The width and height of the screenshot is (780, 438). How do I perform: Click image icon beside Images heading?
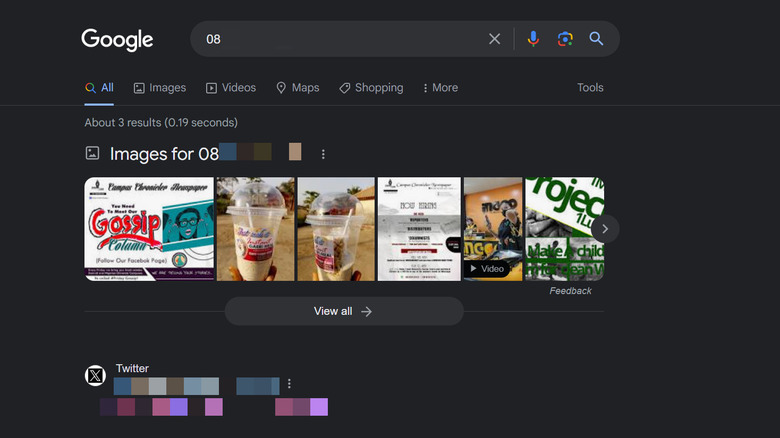(x=92, y=153)
